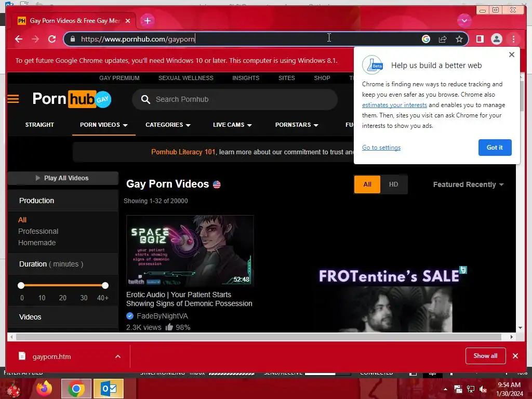Open the Erotic Audio video title link

click(189, 299)
